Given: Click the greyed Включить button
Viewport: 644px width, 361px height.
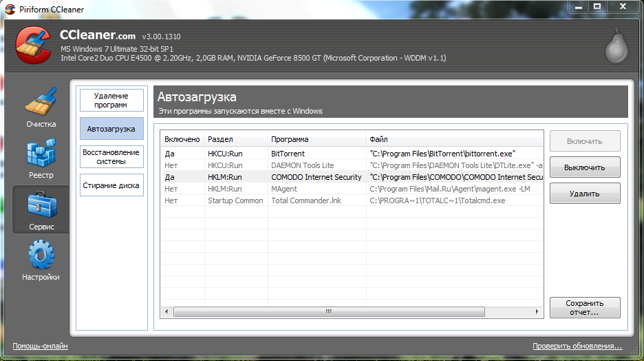Looking at the screenshot, I should [585, 141].
